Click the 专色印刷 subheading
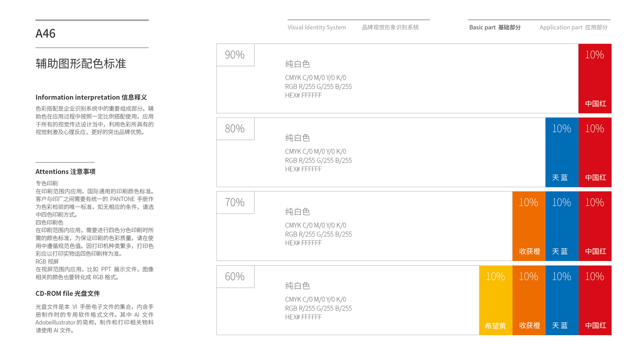The width and height of the screenshot is (644, 362). (x=47, y=183)
